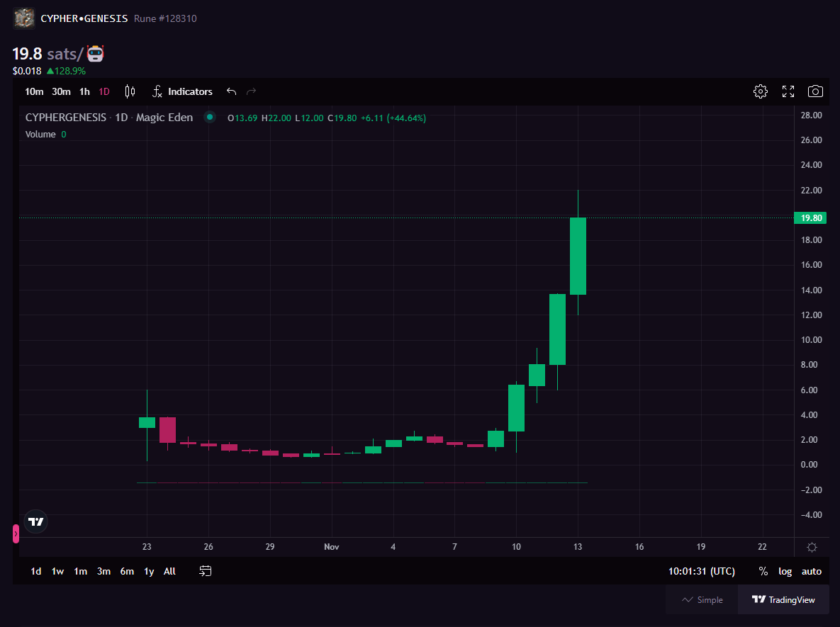Select the 1h interval
This screenshot has height=627, width=840.
84,91
